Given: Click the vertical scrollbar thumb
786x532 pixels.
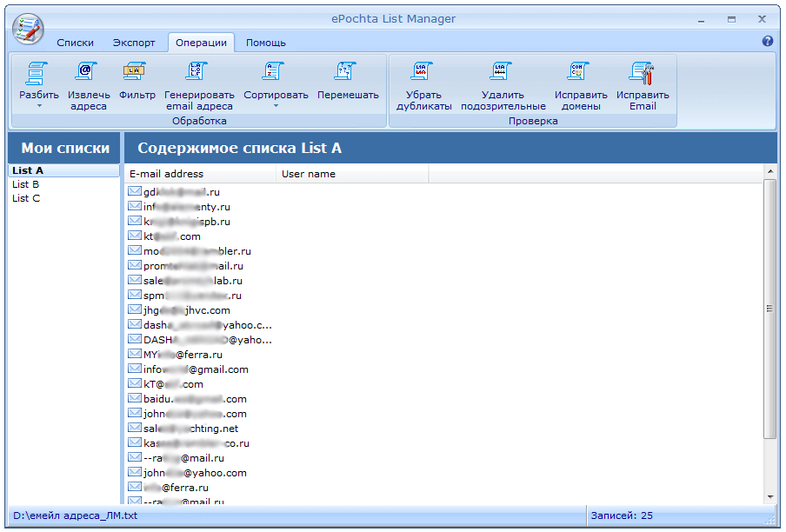Looking at the screenshot, I should pyautogui.click(x=770, y=309).
